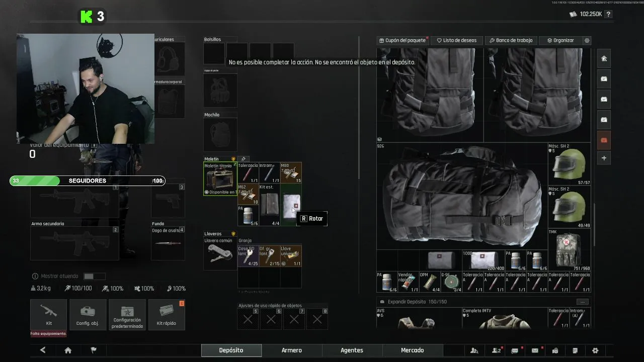The height and width of the screenshot is (362, 644).
Task: Select the M80 7.62x51 ammo in case
Action: pos(291,173)
